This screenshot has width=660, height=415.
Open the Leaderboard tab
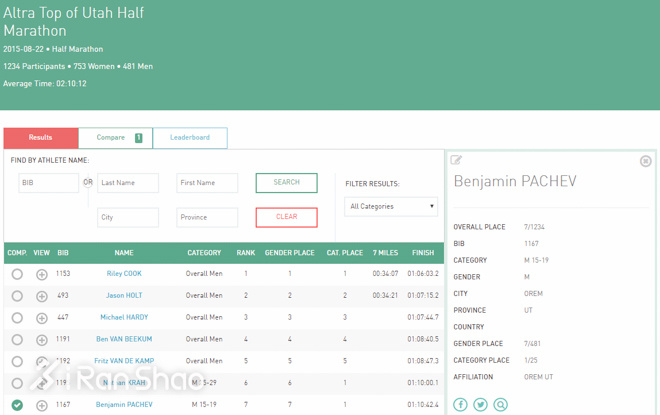click(190, 138)
